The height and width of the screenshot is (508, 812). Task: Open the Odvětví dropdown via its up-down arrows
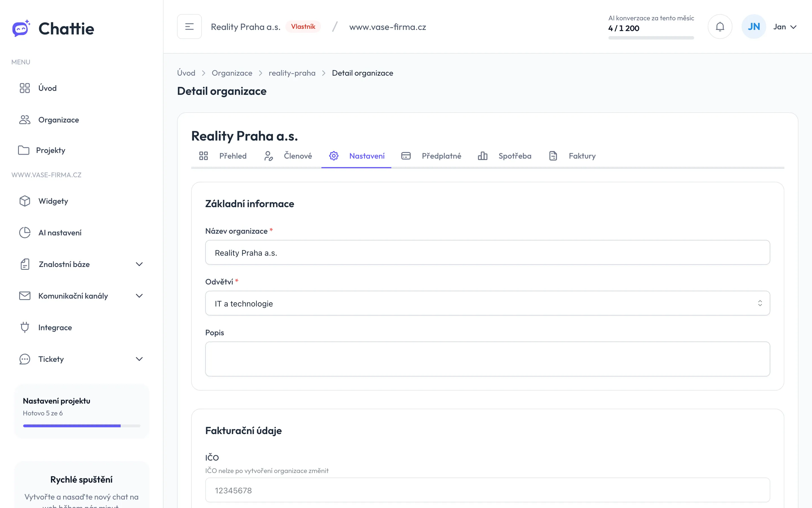point(760,303)
